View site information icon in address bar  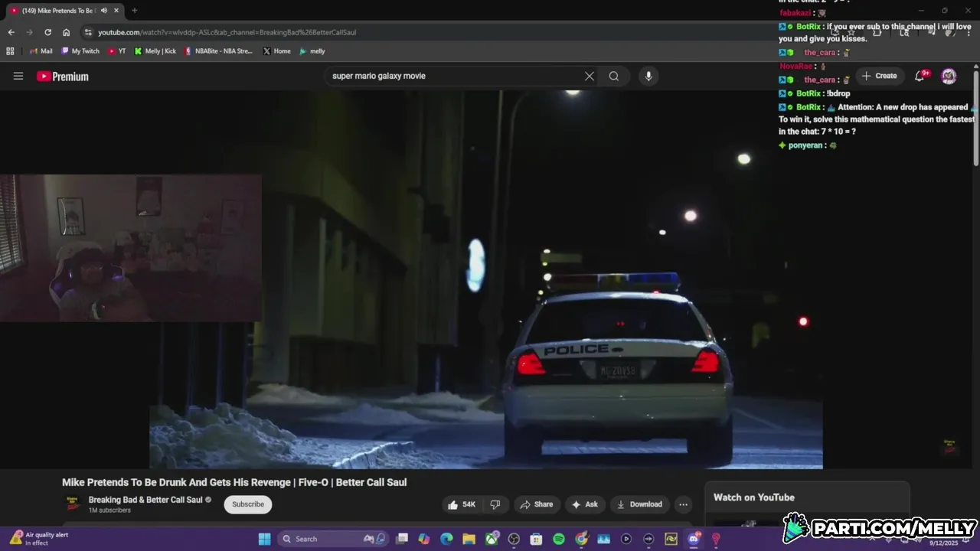tap(89, 32)
